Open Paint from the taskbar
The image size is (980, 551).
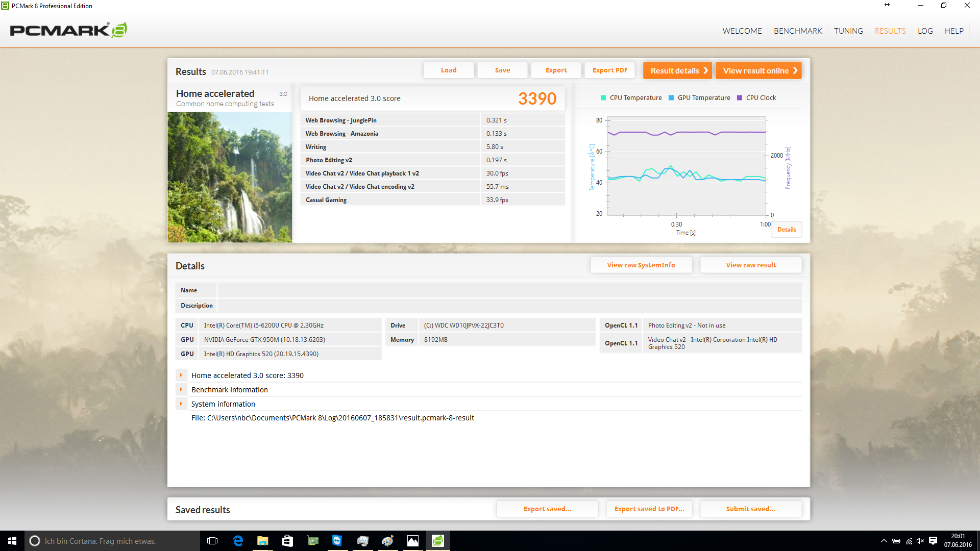click(387, 541)
